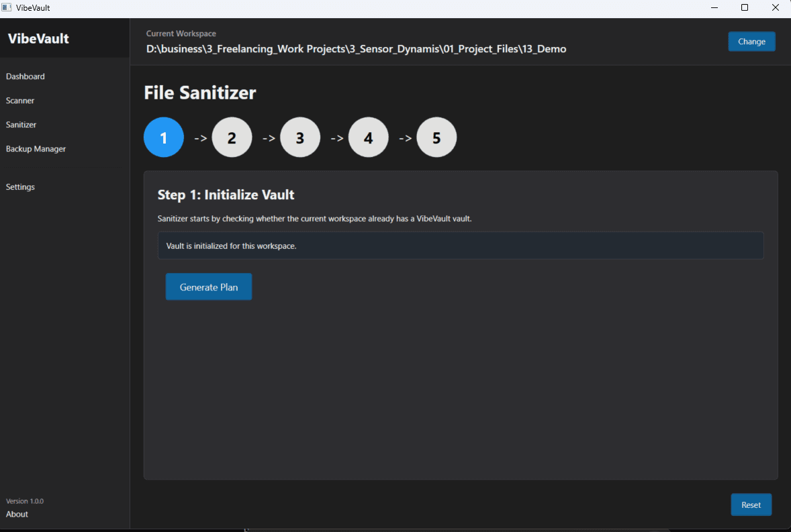Click the VibeVault app icon in the title bar
Viewport: 791px width, 532px height.
[x=7, y=7]
